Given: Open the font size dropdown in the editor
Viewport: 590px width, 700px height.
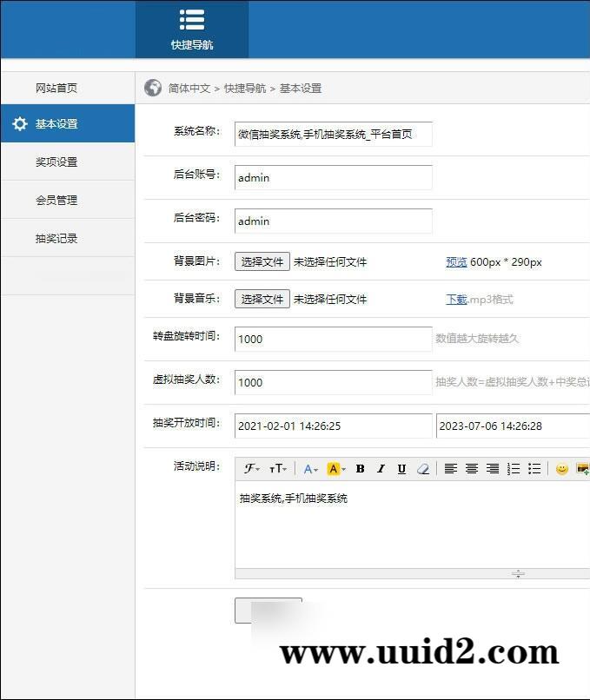Looking at the screenshot, I should tap(278, 468).
